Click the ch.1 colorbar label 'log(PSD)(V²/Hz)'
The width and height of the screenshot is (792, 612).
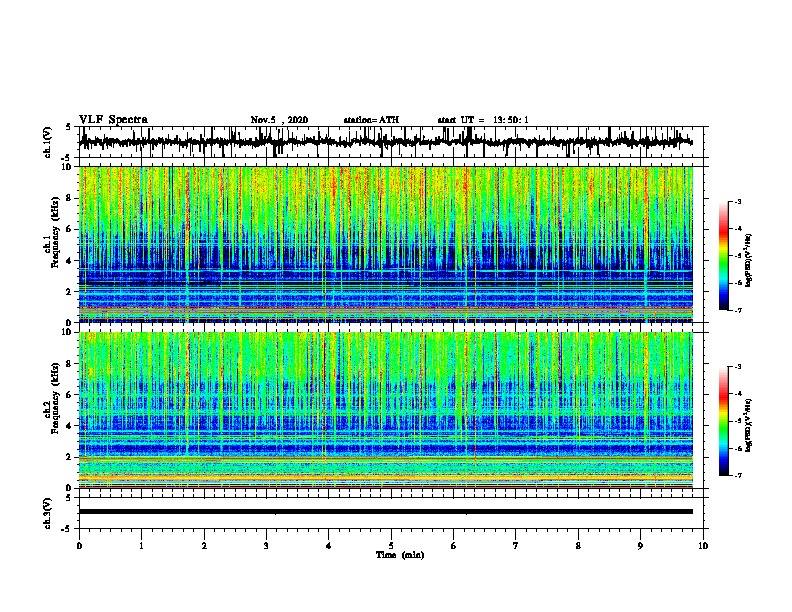tap(749, 260)
